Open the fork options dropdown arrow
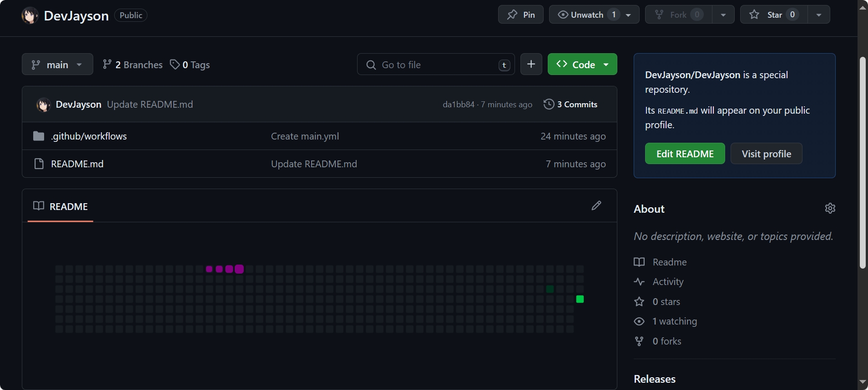Screen dimensions: 868x390 [723, 15]
